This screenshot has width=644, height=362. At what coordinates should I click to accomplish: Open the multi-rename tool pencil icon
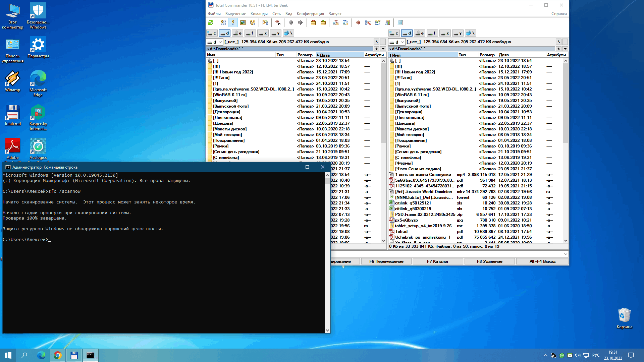click(368, 22)
